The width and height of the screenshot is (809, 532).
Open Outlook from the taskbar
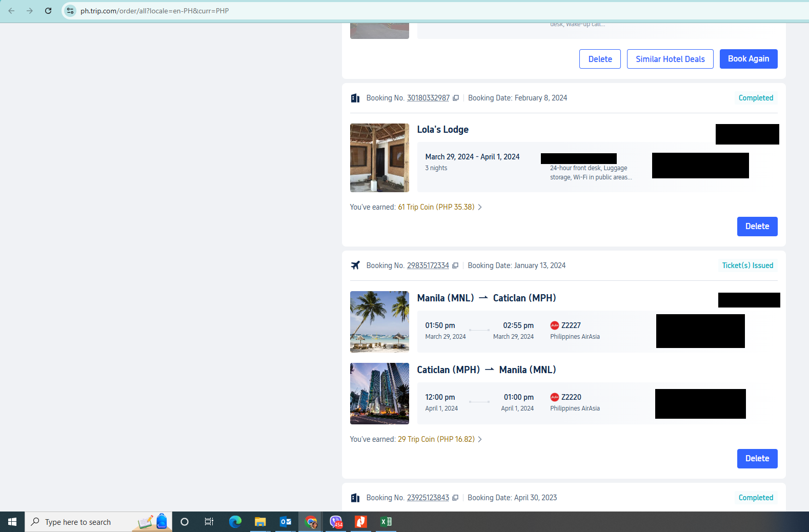point(286,522)
